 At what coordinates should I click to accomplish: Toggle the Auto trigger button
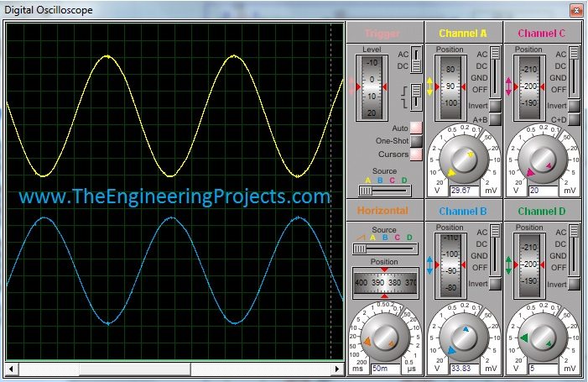point(416,128)
